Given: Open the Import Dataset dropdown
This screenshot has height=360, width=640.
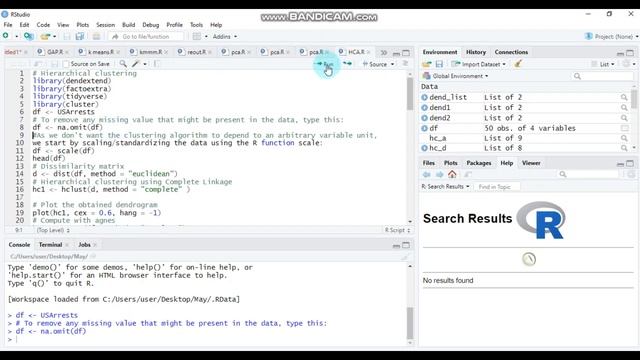Looking at the screenshot, I should pyautogui.click(x=479, y=64).
